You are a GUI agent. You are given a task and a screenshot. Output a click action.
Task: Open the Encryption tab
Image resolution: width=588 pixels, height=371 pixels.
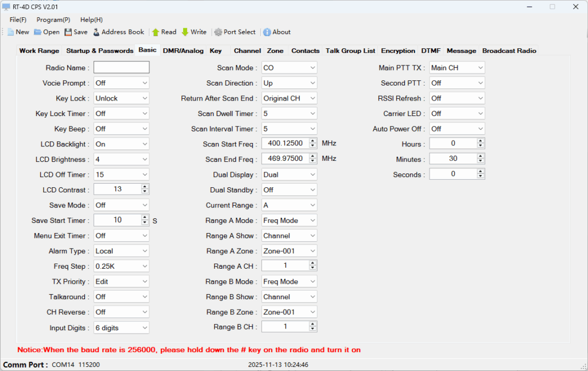click(398, 51)
